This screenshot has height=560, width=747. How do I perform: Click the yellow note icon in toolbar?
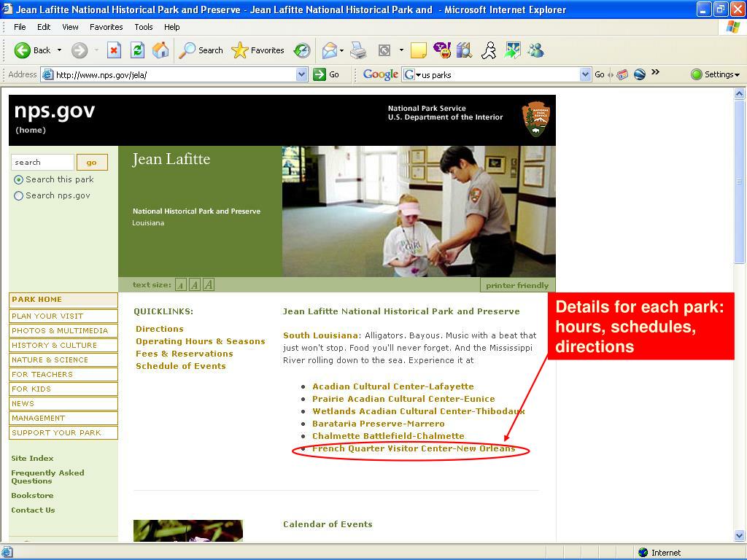pyautogui.click(x=418, y=50)
